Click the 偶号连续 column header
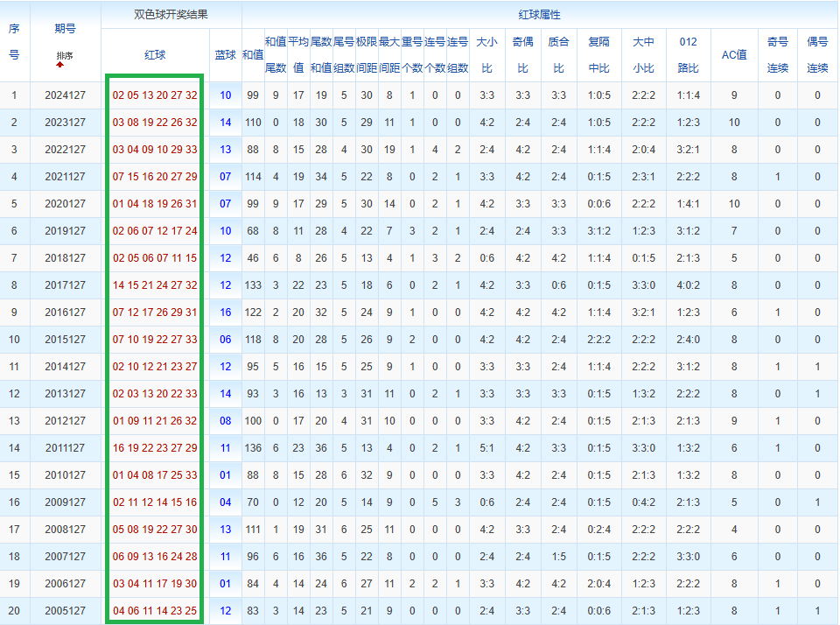840x625 pixels. (817, 54)
